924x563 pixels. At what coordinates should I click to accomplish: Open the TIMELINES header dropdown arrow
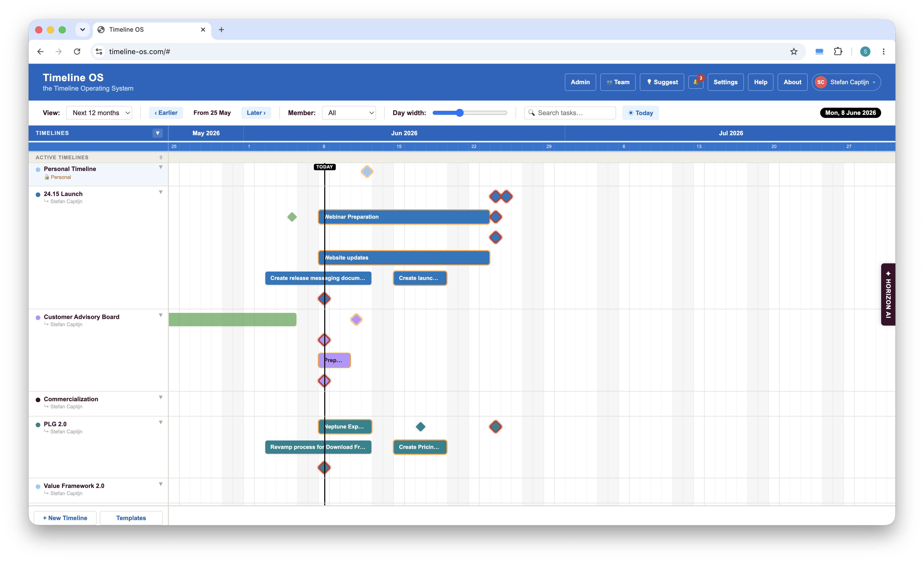tap(158, 133)
